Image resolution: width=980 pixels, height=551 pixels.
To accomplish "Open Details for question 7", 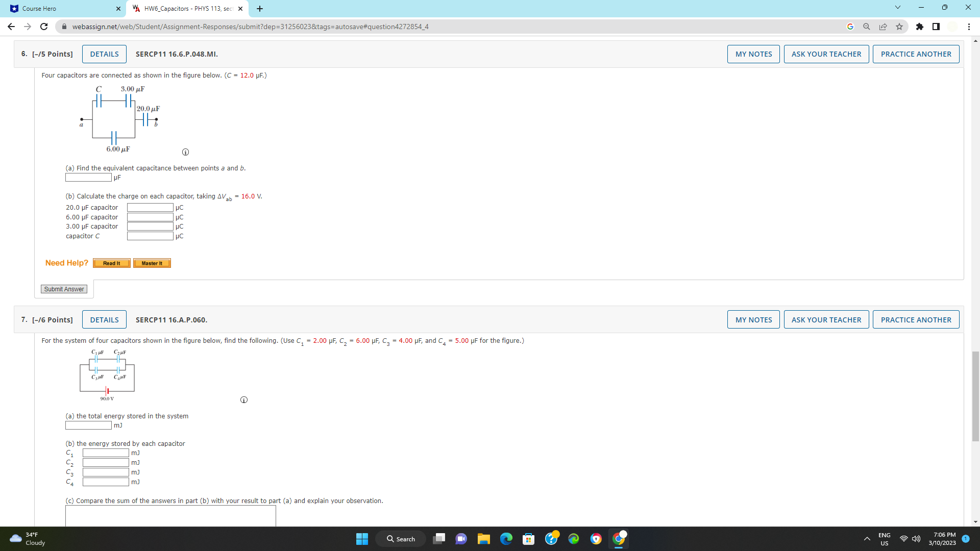I will (x=104, y=320).
